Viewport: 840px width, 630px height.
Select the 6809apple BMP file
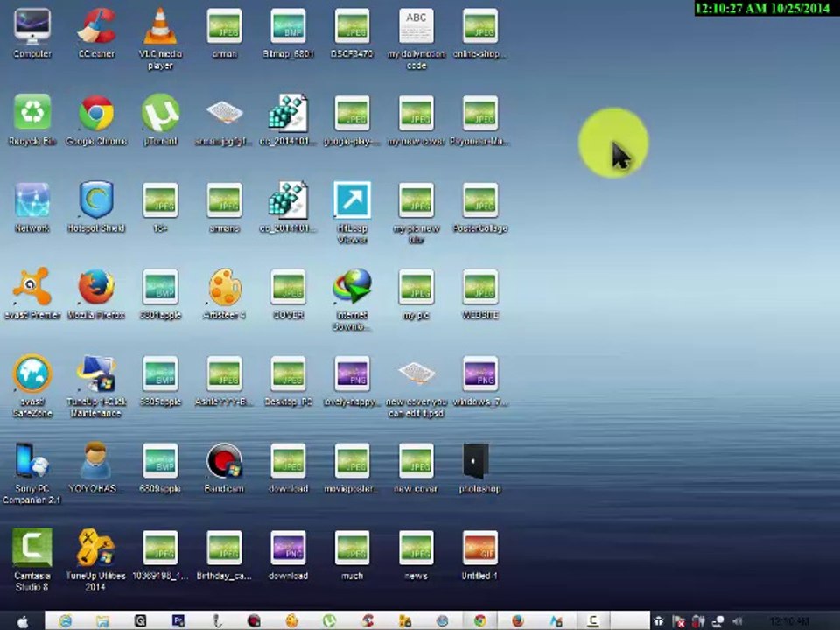coord(160,467)
